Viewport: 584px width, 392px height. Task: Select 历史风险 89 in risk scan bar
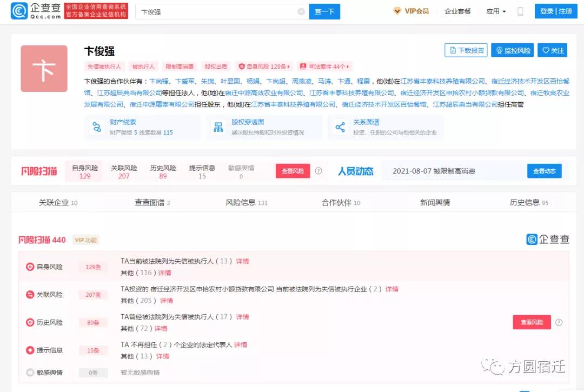click(x=163, y=171)
